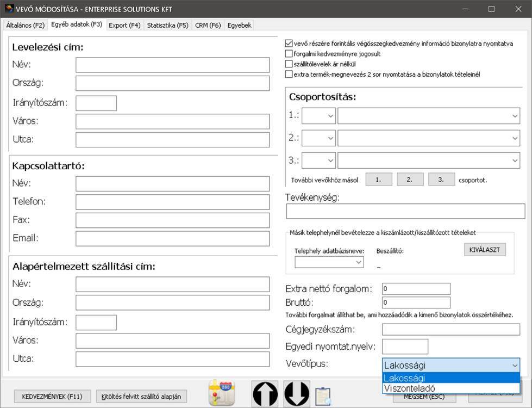
Task: Copy group 2 to other customers
Action: pyautogui.click(x=410, y=180)
